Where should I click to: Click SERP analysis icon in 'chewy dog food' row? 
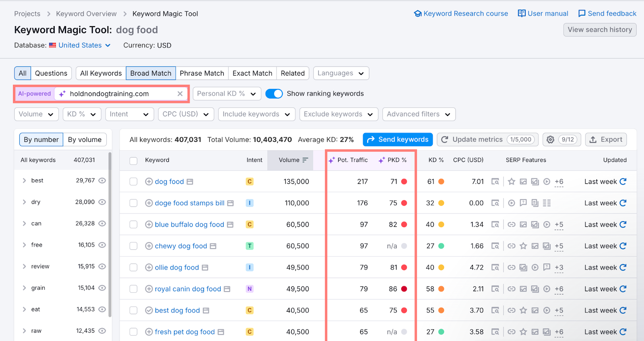pos(495,246)
